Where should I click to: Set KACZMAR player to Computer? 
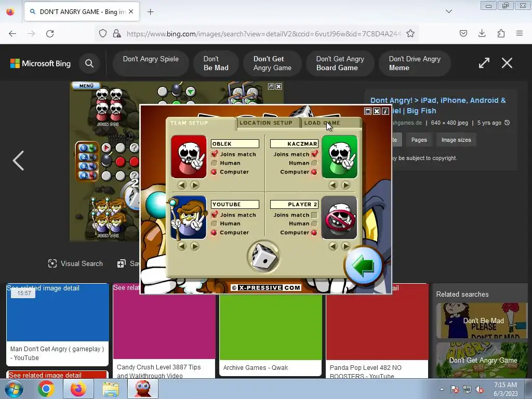tap(314, 172)
